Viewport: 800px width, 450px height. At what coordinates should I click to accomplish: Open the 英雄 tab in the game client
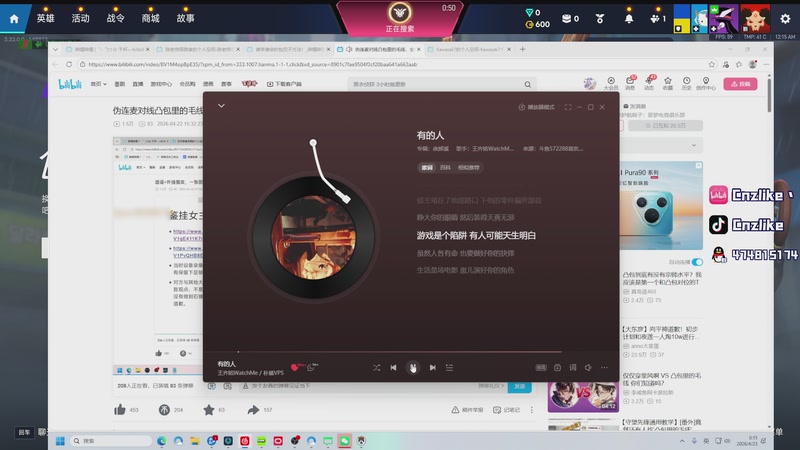45,18
